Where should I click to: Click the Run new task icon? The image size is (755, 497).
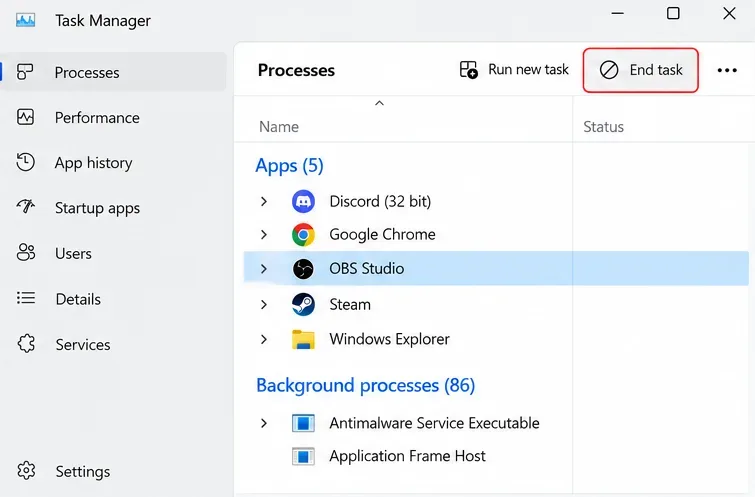[469, 70]
